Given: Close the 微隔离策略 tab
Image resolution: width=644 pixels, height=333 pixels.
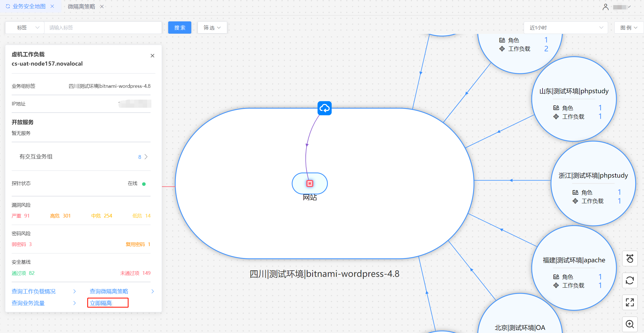Looking at the screenshot, I should (102, 7).
